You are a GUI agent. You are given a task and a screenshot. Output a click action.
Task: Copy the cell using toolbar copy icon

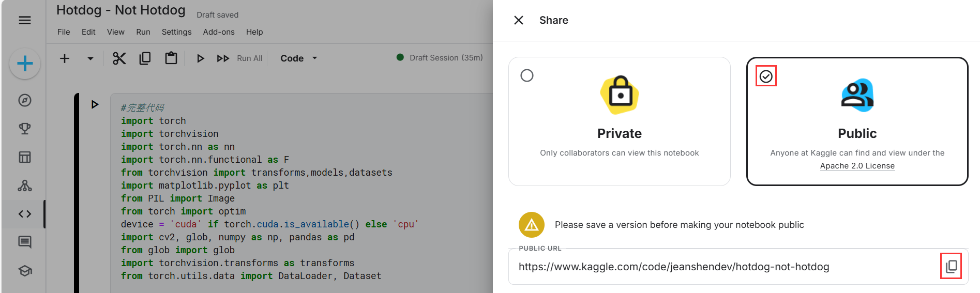[x=145, y=58]
